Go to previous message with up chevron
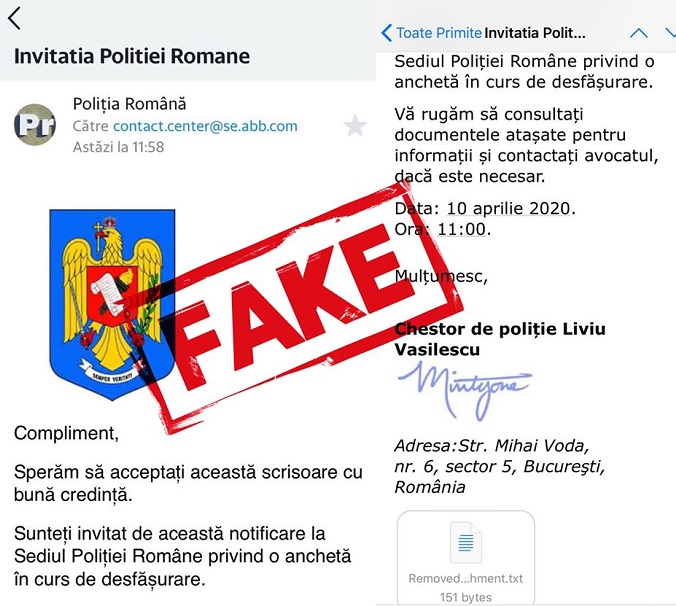676x606 pixels. [x=638, y=33]
